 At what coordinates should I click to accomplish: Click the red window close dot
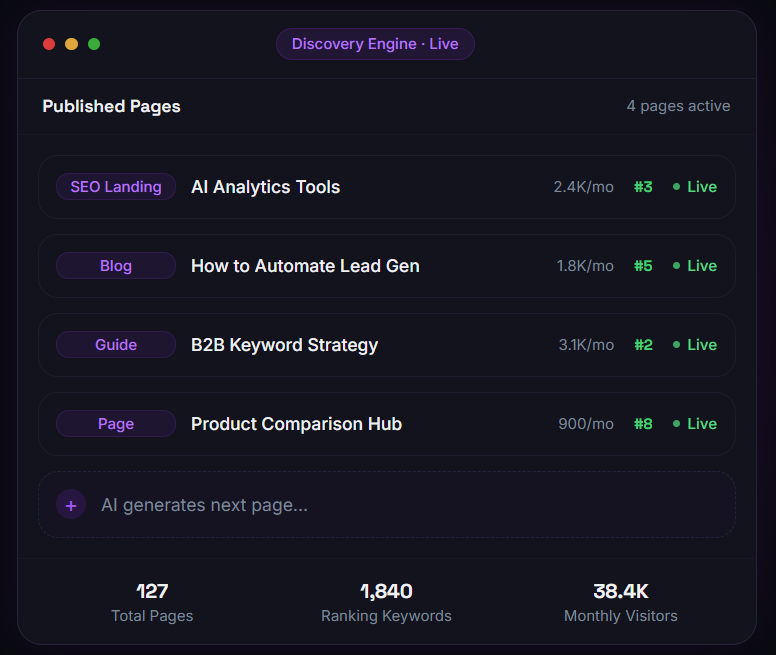click(49, 44)
